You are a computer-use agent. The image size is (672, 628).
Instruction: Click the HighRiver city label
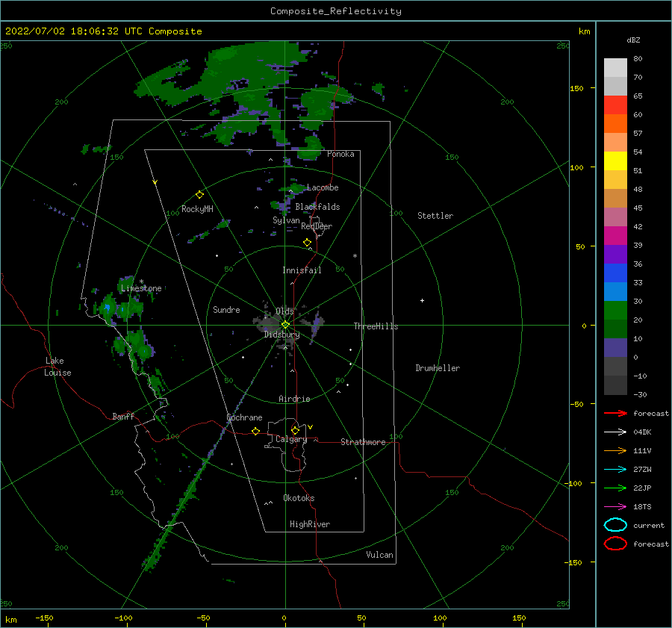[x=310, y=524]
